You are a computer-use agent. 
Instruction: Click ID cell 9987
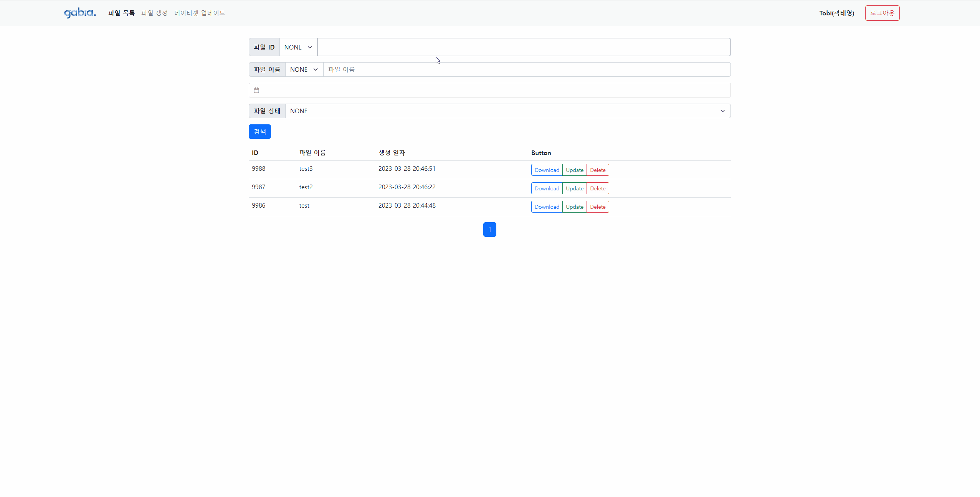pyautogui.click(x=258, y=187)
